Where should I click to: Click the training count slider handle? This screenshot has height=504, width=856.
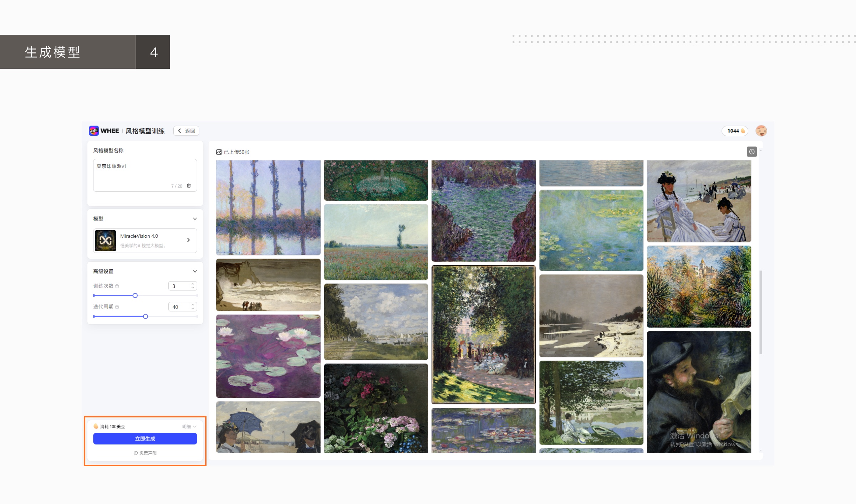coord(135,295)
